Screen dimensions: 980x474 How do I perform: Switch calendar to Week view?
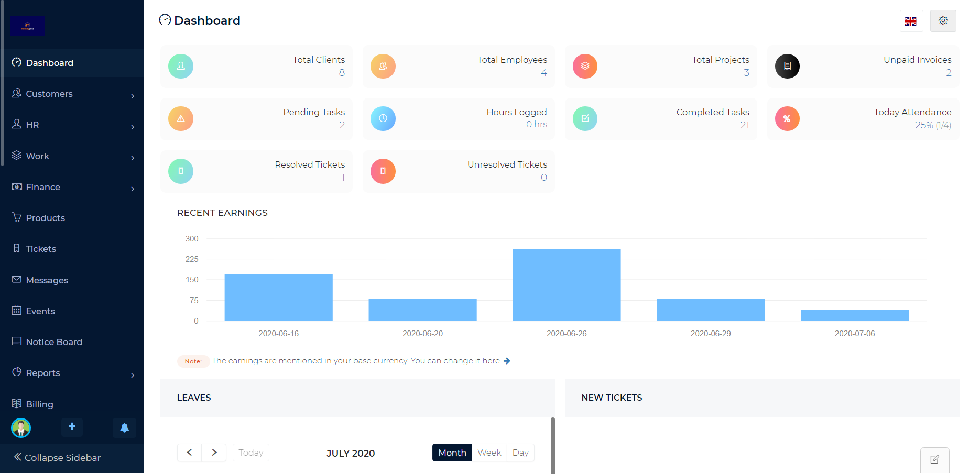click(x=489, y=453)
